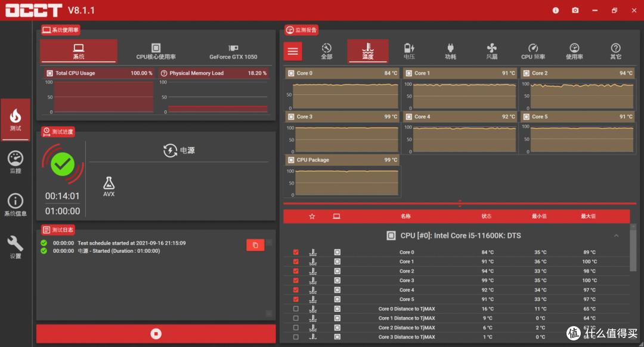Image resolution: width=644 pixels, height=347 pixels.
Task: Open the 设置 settings wrench section
Action: [15, 247]
